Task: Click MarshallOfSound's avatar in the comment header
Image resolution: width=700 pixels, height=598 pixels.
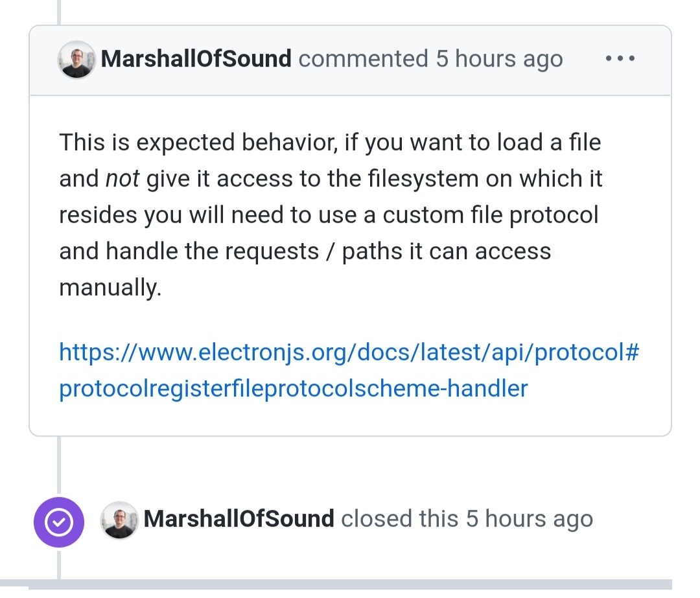Action: (76, 60)
